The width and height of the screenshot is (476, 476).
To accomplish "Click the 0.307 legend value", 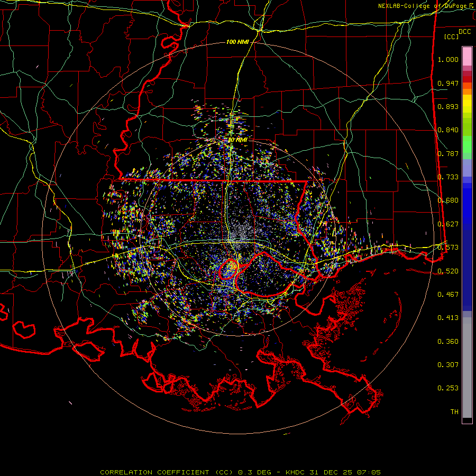I will (x=448, y=365).
